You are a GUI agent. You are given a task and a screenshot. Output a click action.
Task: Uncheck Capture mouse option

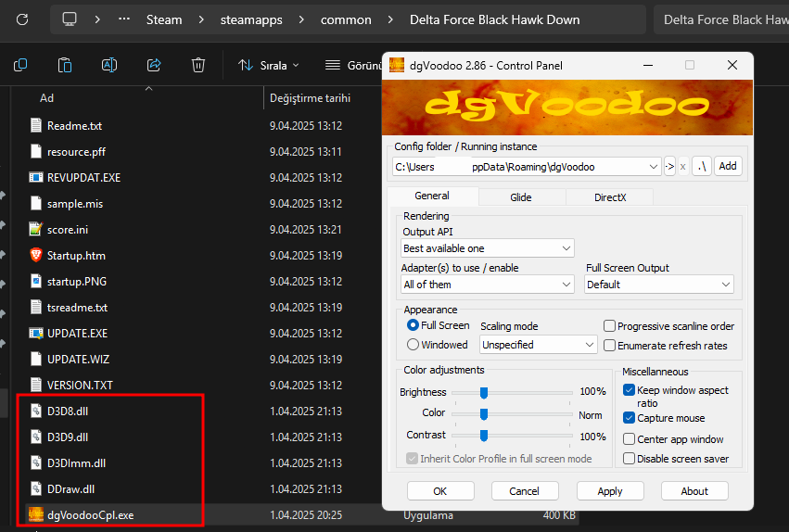click(629, 417)
